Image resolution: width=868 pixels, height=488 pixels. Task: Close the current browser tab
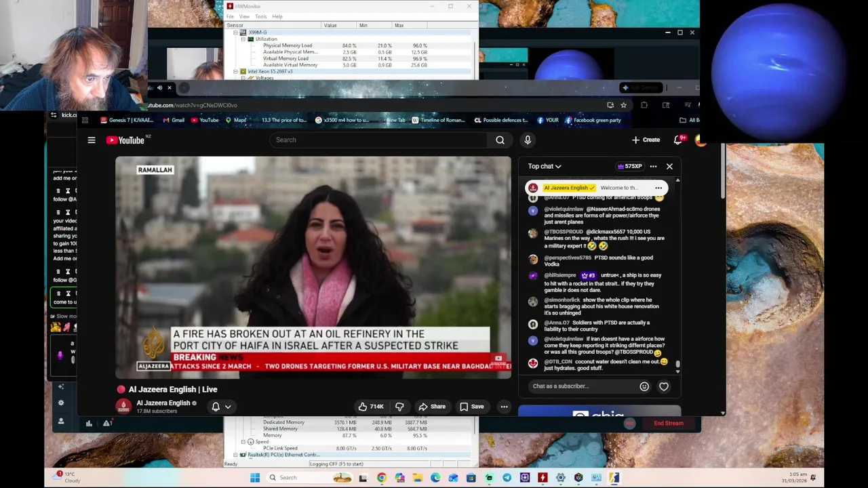pos(170,87)
